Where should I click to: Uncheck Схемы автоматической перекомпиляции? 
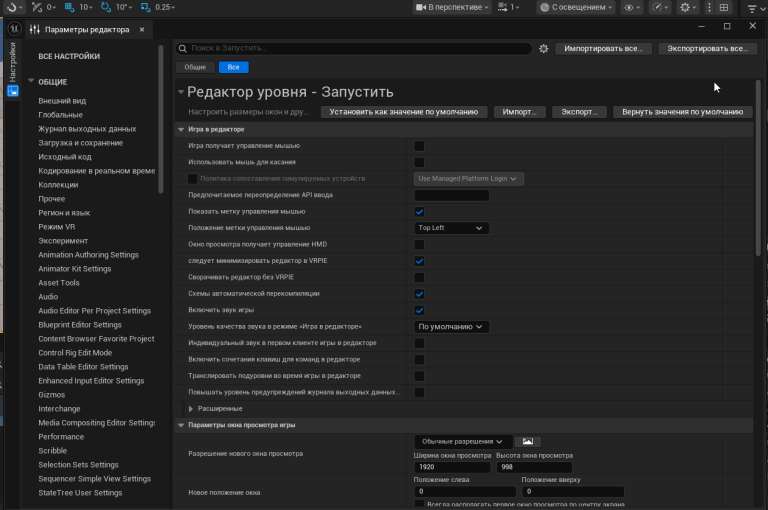419,294
